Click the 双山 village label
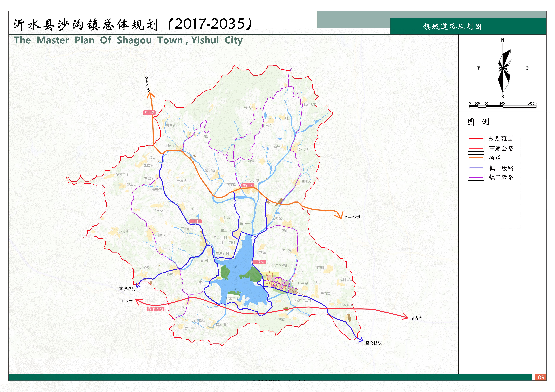The image size is (555, 392). 285,231
